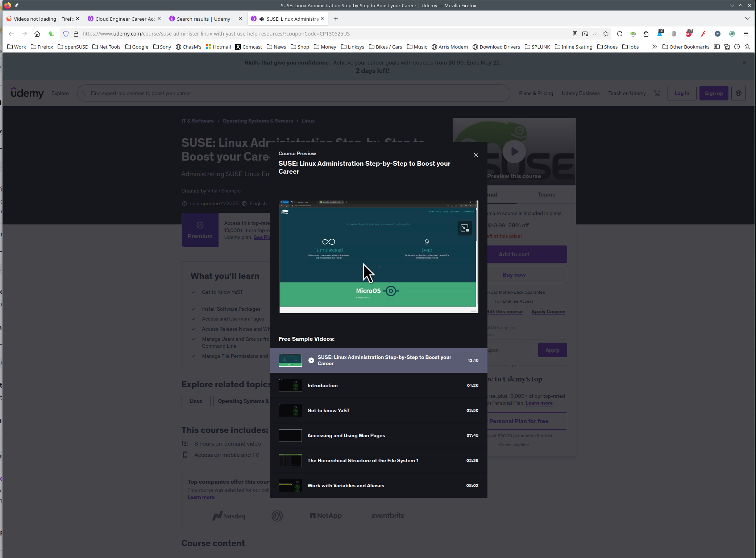Show site security info via padlock icon
The width and height of the screenshot is (756, 558).
(x=76, y=34)
